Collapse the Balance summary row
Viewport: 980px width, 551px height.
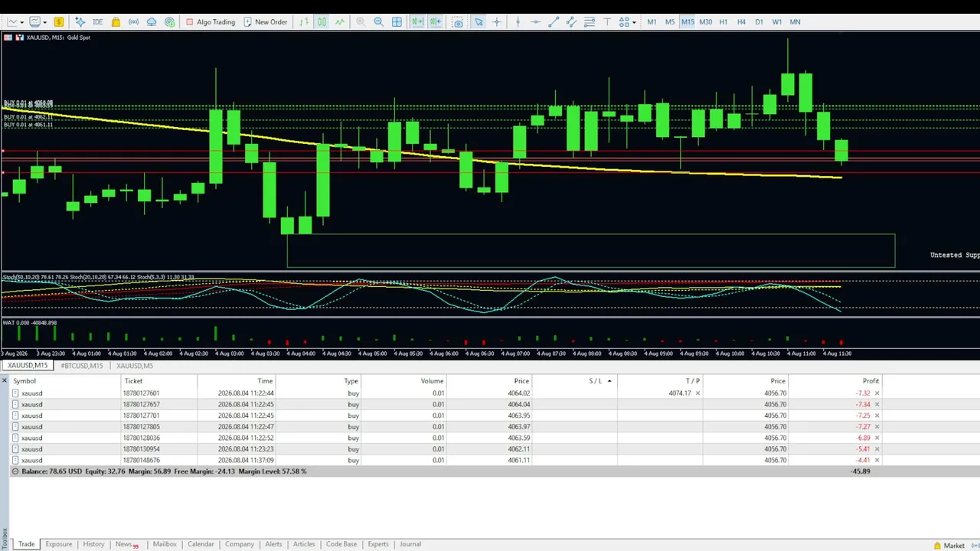pyautogui.click(x=15, y=471)
